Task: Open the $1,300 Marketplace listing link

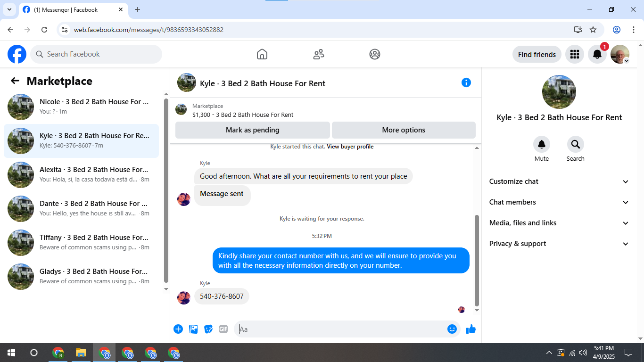Action: [243, 115]
